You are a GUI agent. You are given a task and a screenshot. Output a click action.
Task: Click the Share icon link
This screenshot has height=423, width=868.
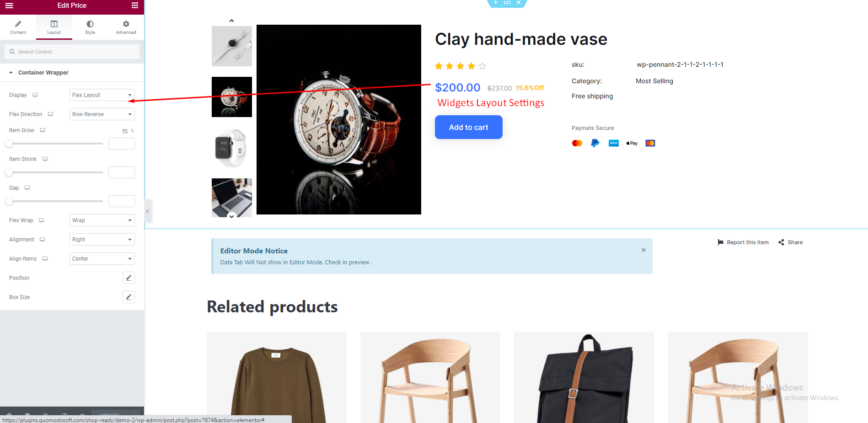pos(791,242)
